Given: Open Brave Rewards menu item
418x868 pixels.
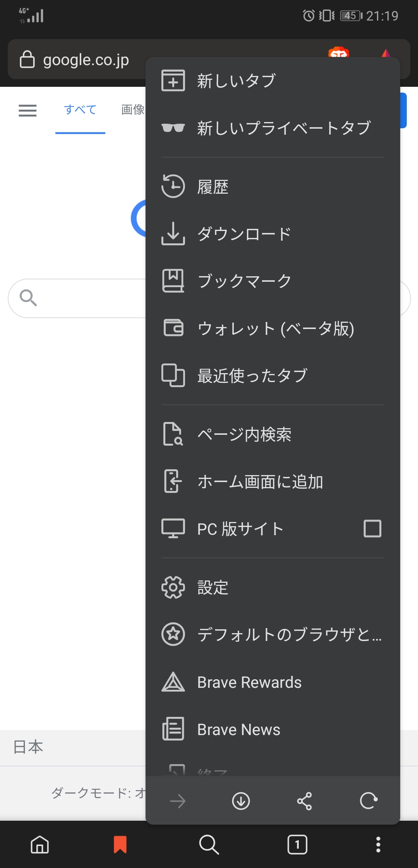Looking at the screenshot, I should 249,682.
